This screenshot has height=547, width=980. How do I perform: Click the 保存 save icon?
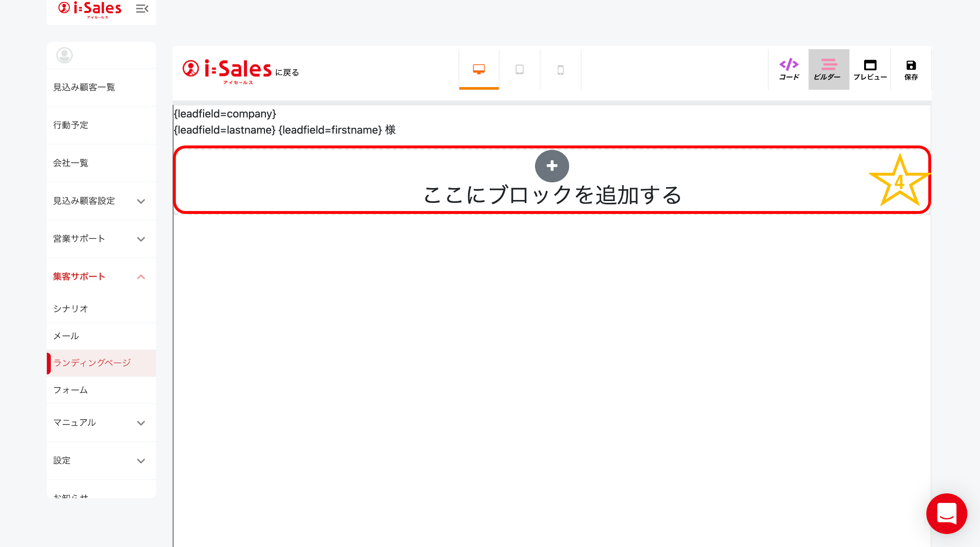coord(911,69)
